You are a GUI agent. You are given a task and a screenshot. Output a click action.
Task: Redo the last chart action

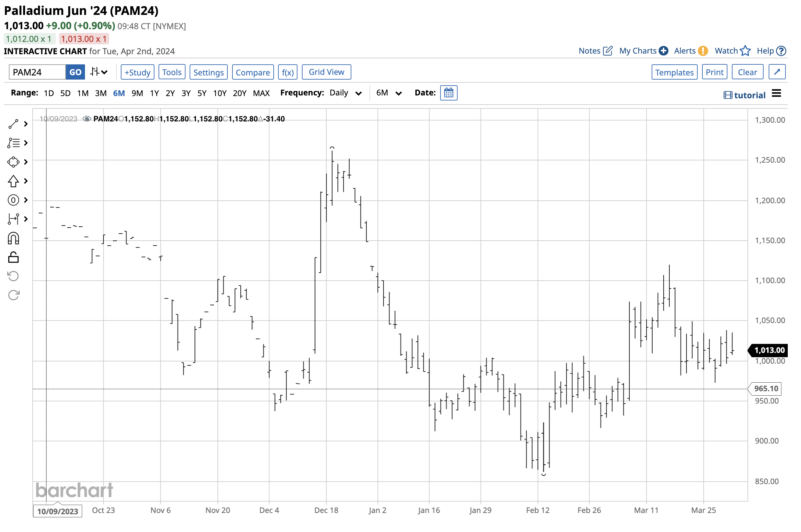click(13, 294)
